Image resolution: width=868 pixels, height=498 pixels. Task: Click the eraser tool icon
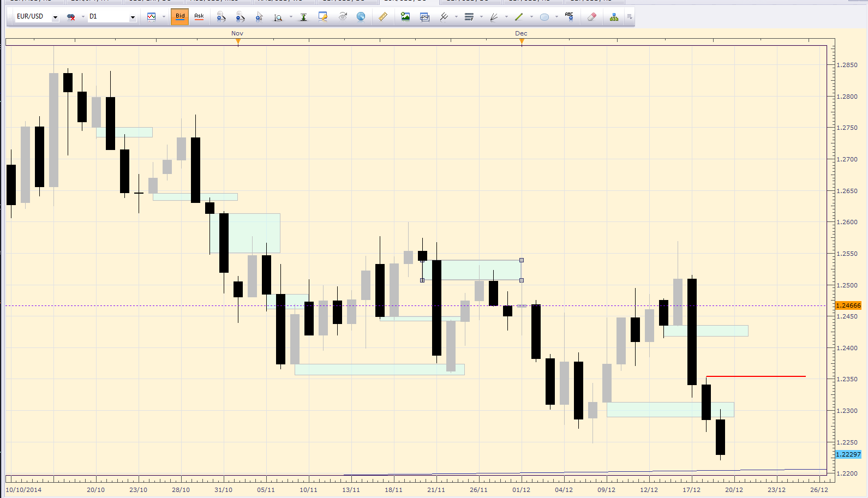[592, 17]
